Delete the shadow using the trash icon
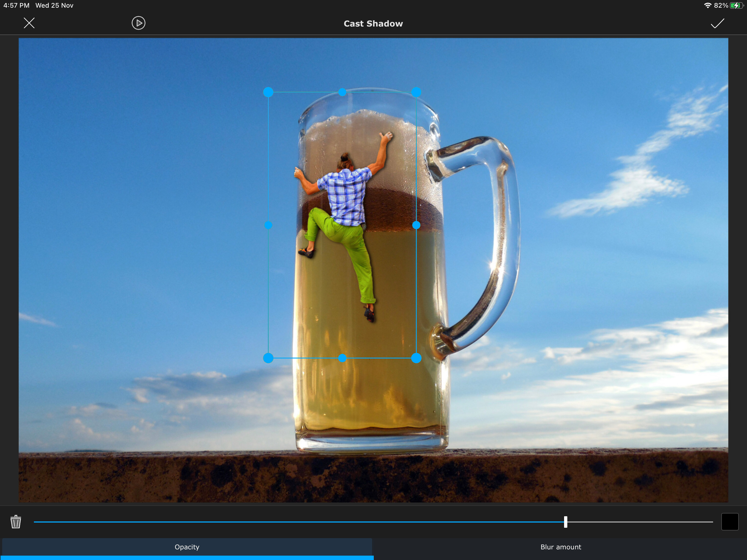The image size is (747, 560). (16, 522)
